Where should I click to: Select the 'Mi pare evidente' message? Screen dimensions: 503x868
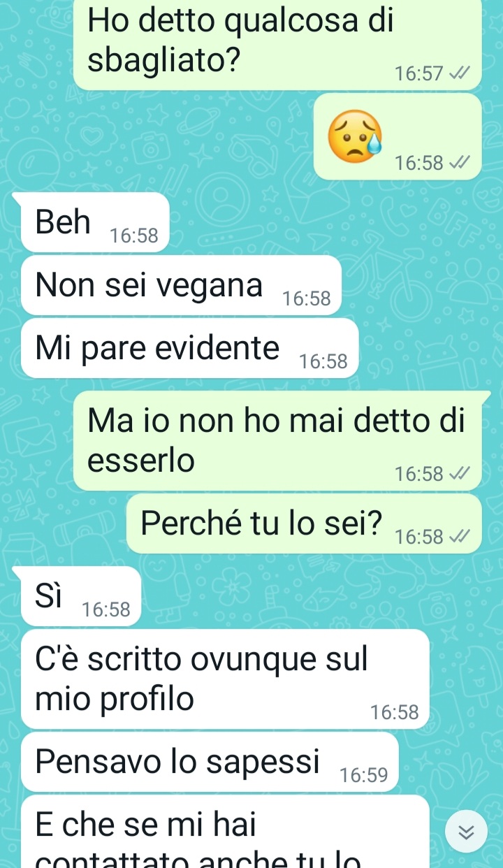pos(189,348)
